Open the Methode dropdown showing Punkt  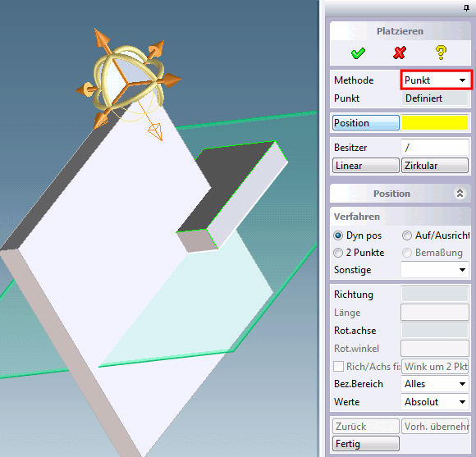(436, 80)
